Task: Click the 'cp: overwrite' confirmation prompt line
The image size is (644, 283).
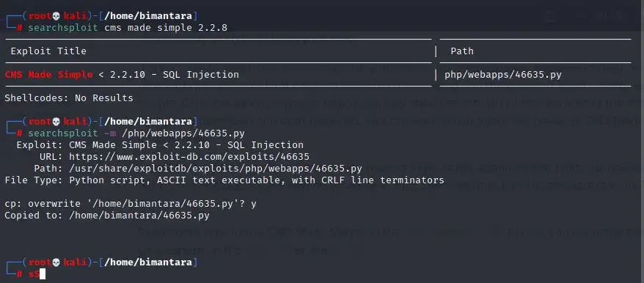Action: coord(131,204)
